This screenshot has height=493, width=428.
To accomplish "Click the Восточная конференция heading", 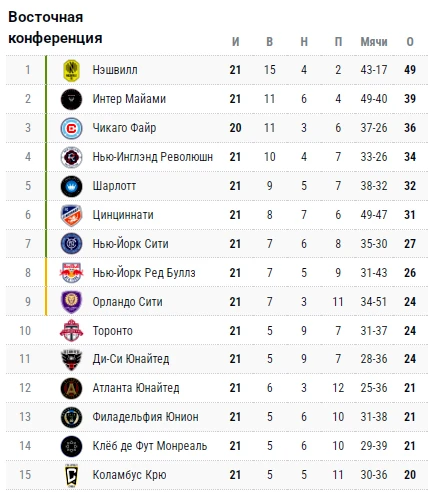I will tap(55, 27).
